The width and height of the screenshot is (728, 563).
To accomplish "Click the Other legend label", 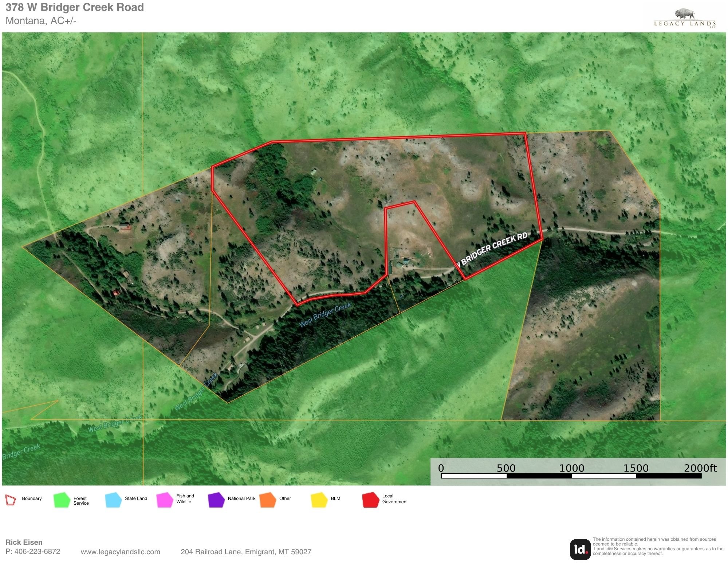I will click(285, 499).
